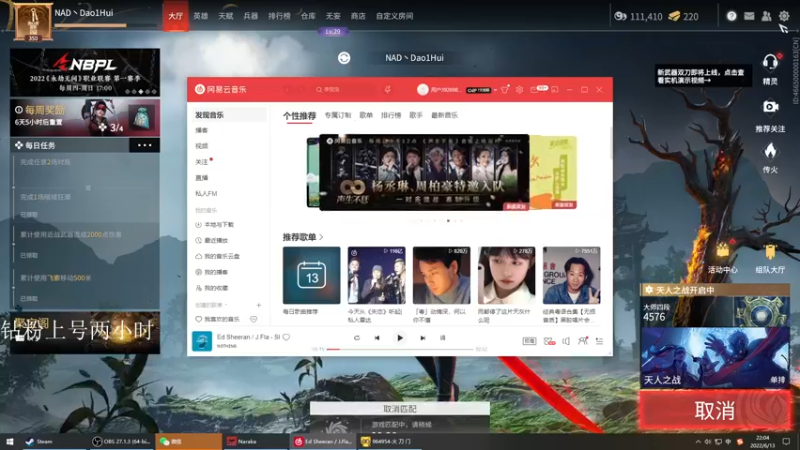Open the NBPL league banner

tap(85, 72)
